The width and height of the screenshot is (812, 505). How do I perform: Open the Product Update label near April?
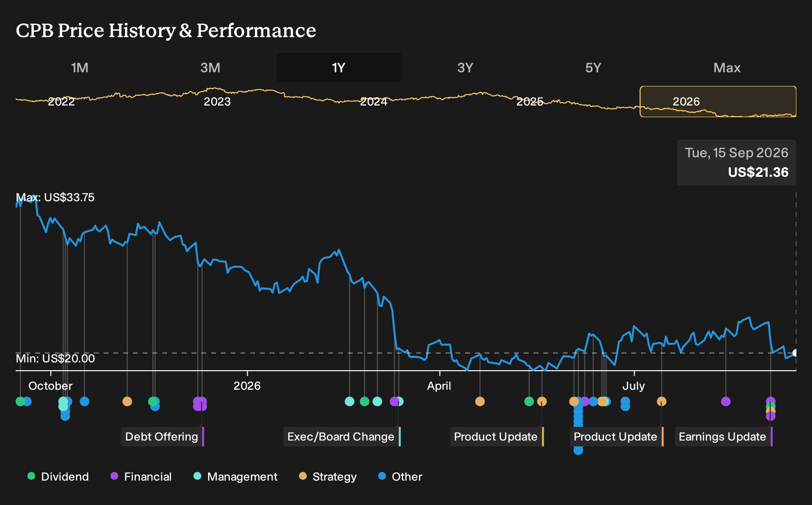pos(496,437)
